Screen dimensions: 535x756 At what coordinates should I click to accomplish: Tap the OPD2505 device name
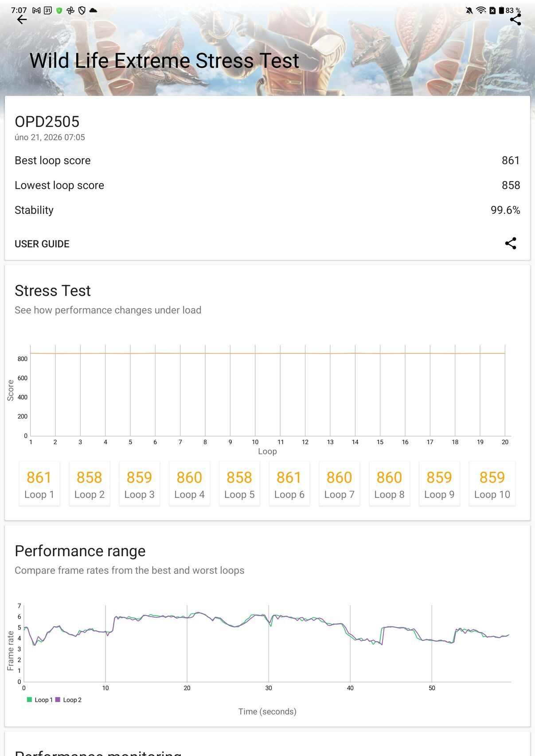[x=47, y=122]
